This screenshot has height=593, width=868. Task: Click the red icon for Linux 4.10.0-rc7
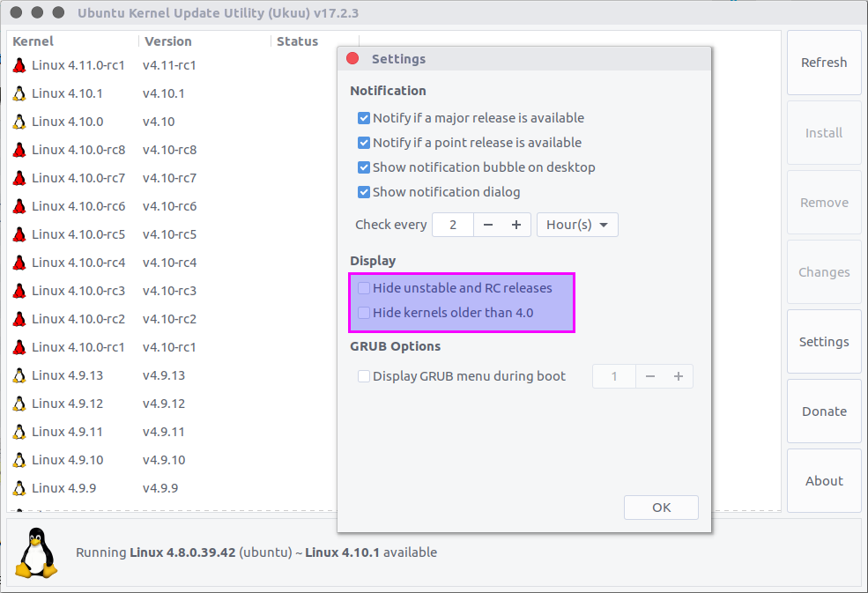19,178
